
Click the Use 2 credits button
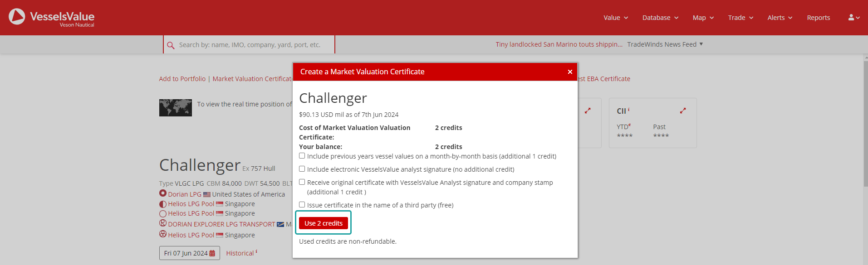pyautogui.click(x=324, y=223)
